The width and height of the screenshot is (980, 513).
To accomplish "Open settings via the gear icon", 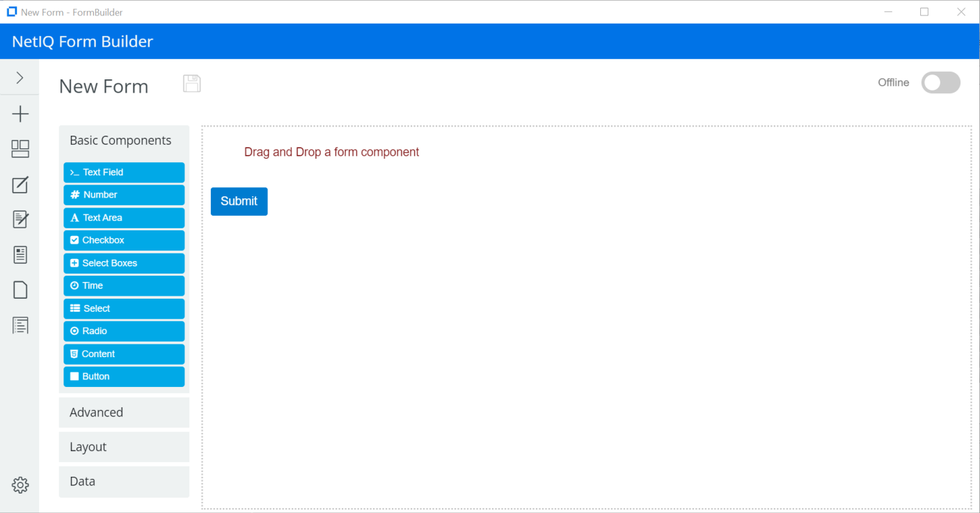I will pos(20,485).
